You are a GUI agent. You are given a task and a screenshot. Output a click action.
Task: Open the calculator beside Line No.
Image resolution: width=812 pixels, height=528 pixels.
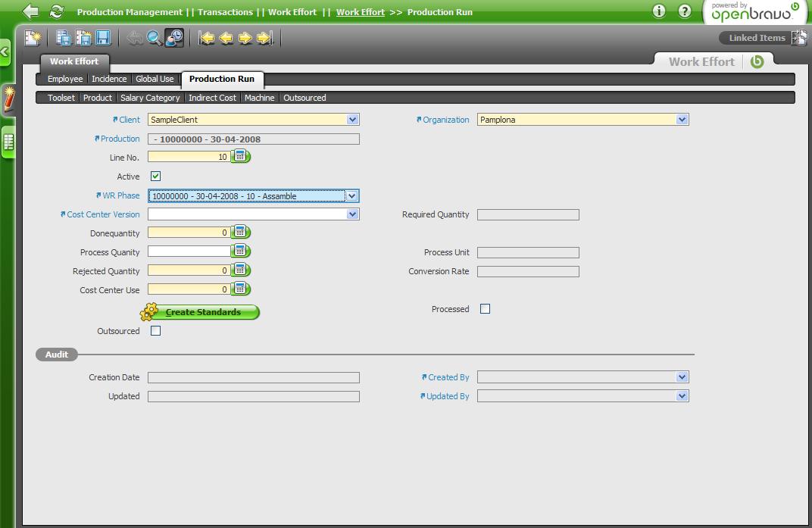tap(240, 157)
